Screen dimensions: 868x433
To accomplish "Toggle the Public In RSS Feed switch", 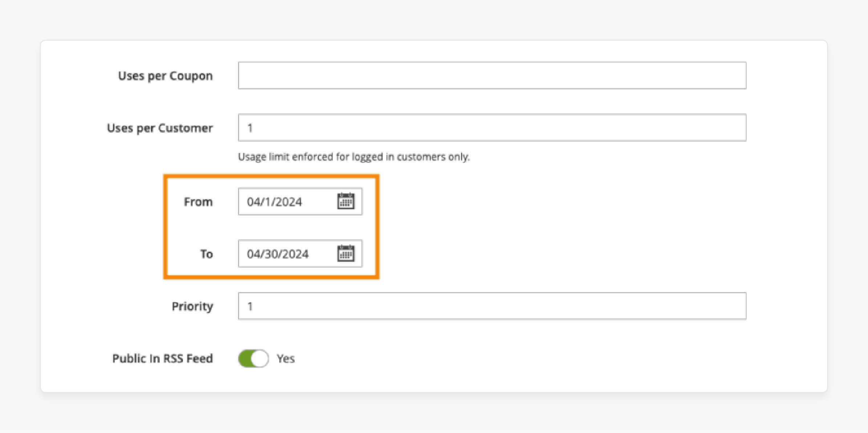I will (x=254, y=359).
